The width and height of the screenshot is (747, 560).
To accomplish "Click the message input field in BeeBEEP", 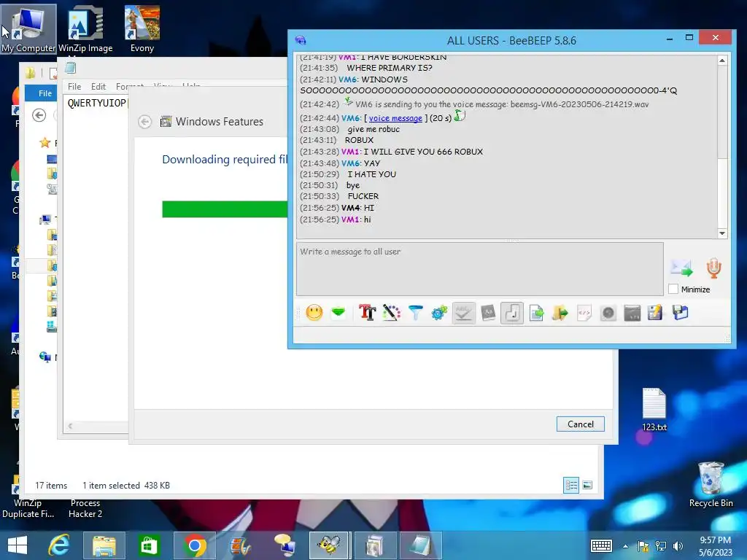I will coord(480,269).
